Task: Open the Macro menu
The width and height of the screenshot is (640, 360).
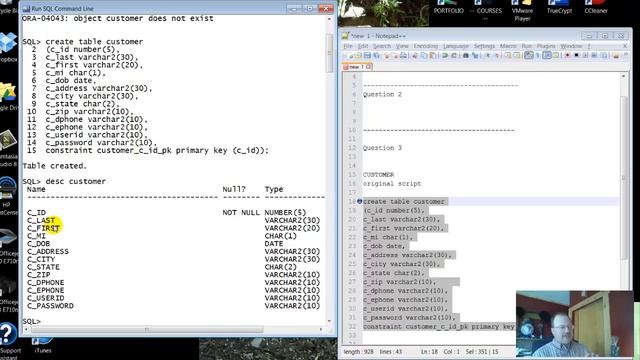Action: click(x=508, y=46)
